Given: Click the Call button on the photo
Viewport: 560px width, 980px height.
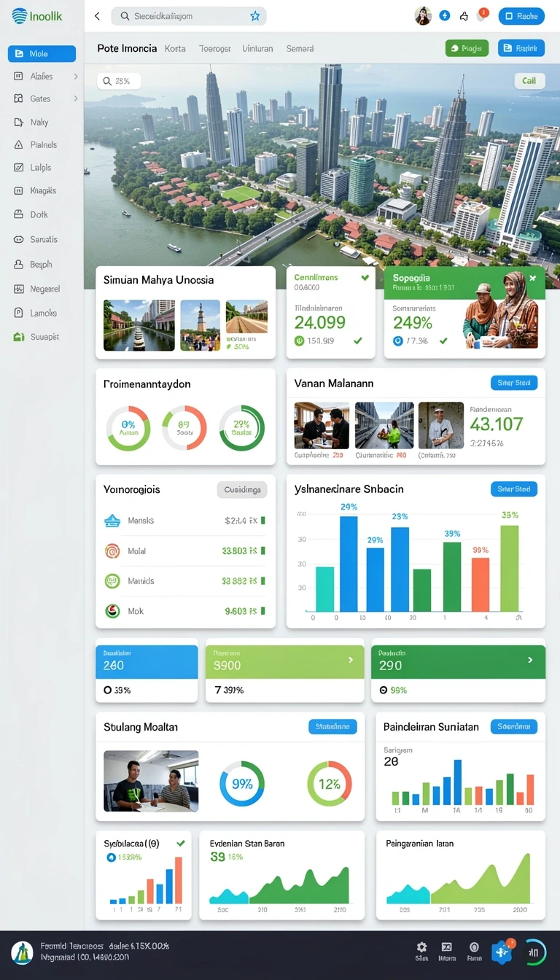Looking at the screenshot, I should tap(529, 81).
